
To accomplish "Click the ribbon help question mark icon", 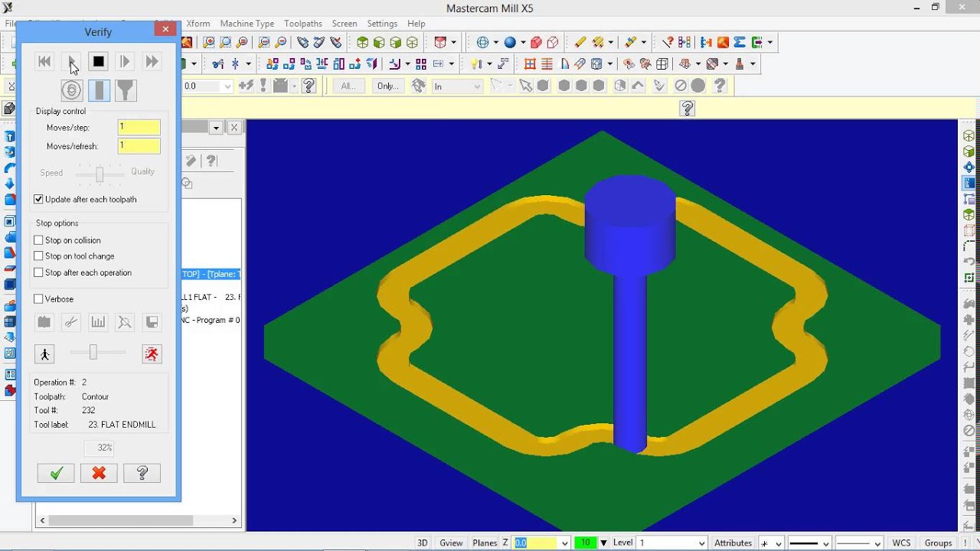I will [309, 86].
